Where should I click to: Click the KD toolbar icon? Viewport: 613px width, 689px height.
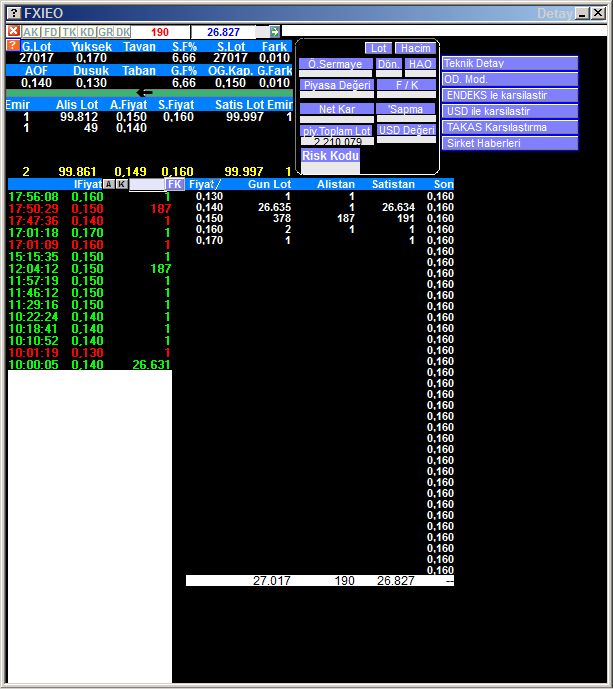(x=87, y=32)
